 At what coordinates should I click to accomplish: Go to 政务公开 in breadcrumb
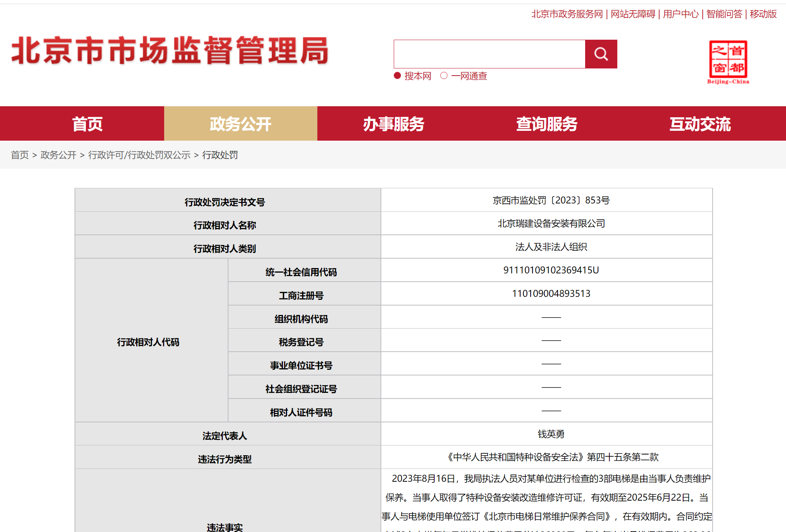click(58, 155)
